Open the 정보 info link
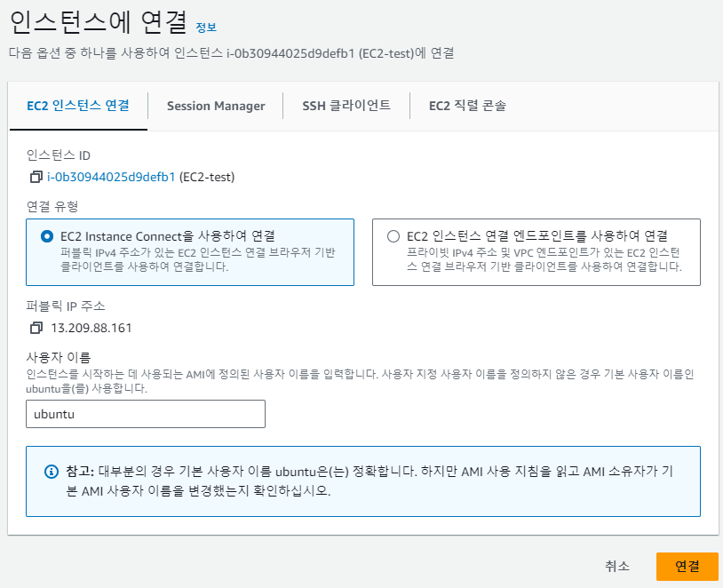This screenshot has height=588, width=723. click(206, 28)
